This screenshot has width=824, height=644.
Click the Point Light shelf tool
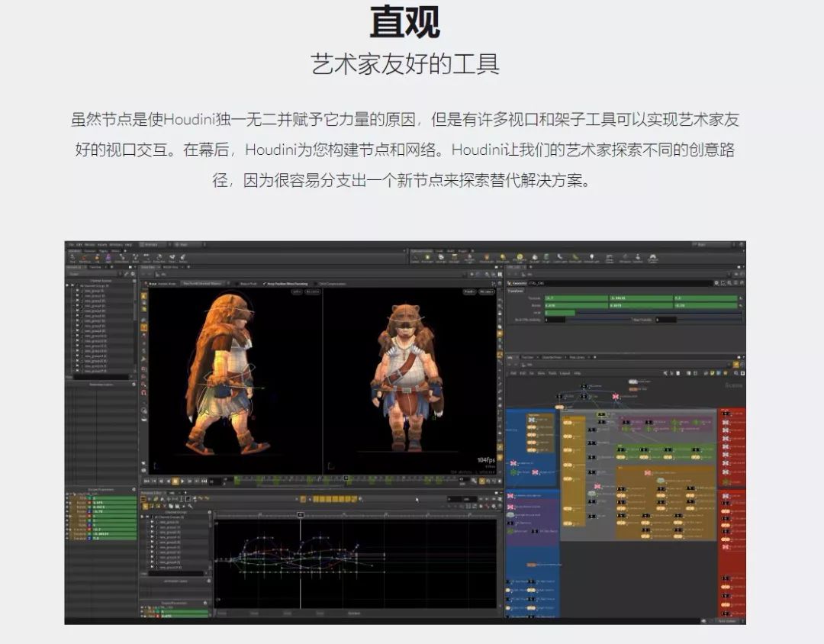click(428, 258)
